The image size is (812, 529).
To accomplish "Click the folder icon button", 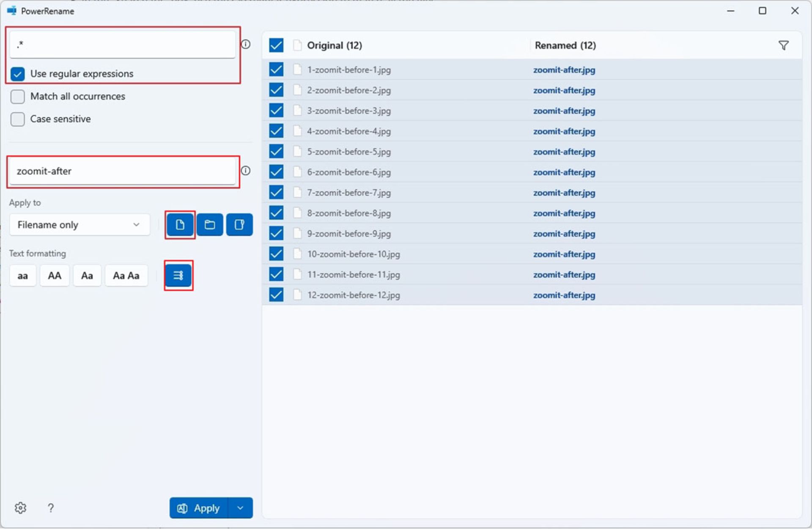I will tap(209, 225).
